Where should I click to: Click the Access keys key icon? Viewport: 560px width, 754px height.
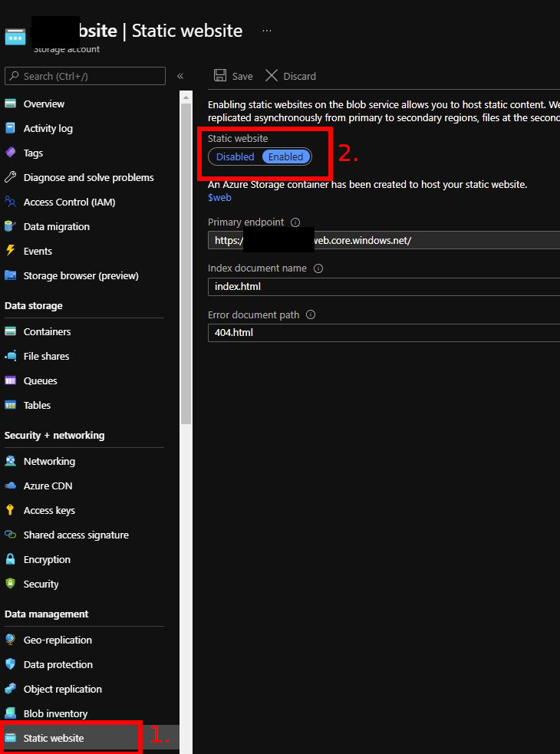(x=10, y=510)
